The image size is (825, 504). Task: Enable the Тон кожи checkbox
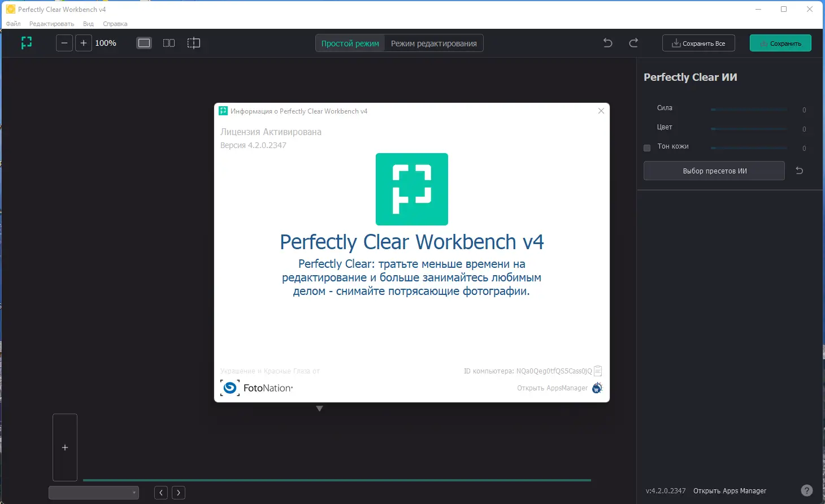[646, 147]
